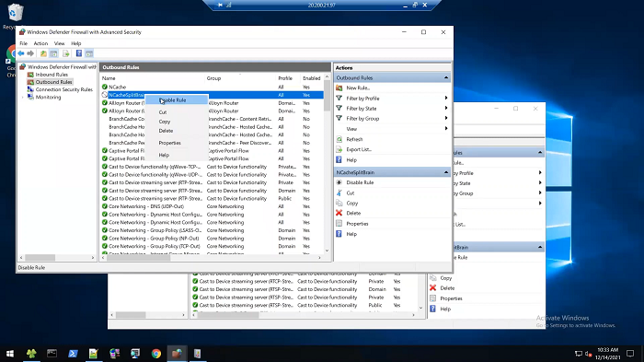Open the Action menu in menu bar
Viewport: 644px width, 362px height.
[40, 43]
